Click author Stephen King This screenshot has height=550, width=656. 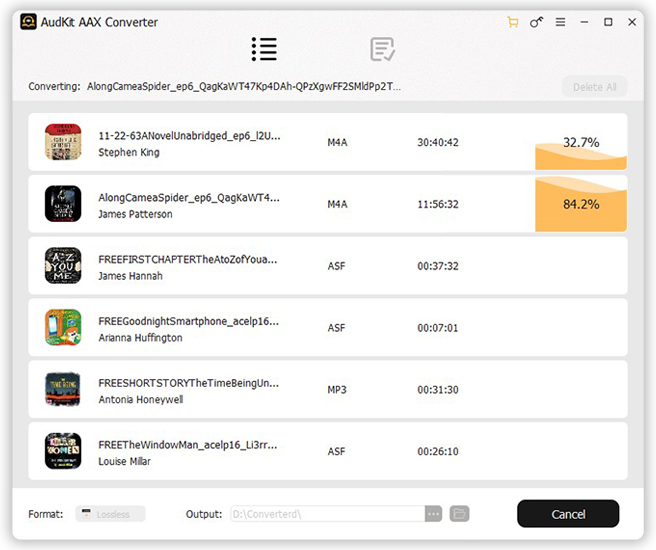[129, 153]
